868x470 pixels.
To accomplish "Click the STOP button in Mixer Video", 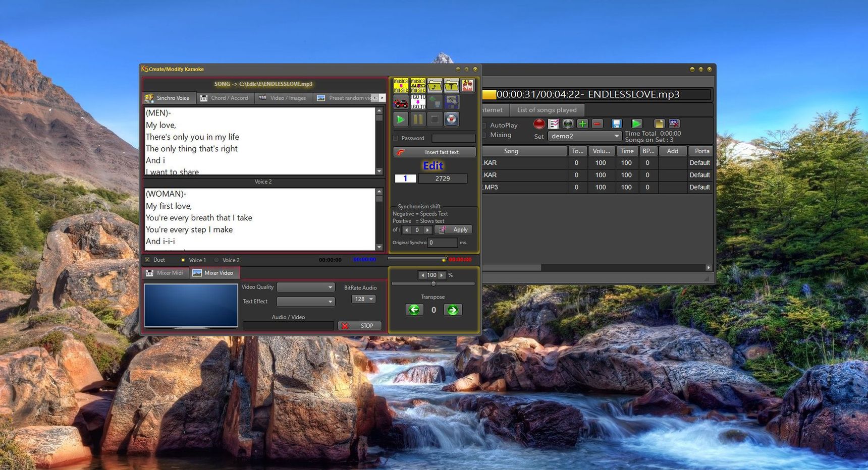I will point(359,326).
